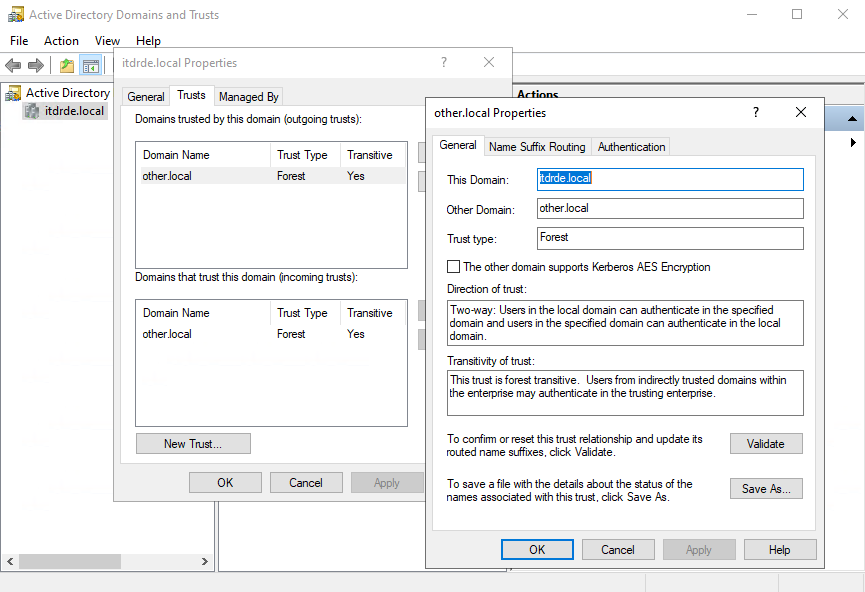
Task: Click the Save As... button
Action: click(766, 489)
